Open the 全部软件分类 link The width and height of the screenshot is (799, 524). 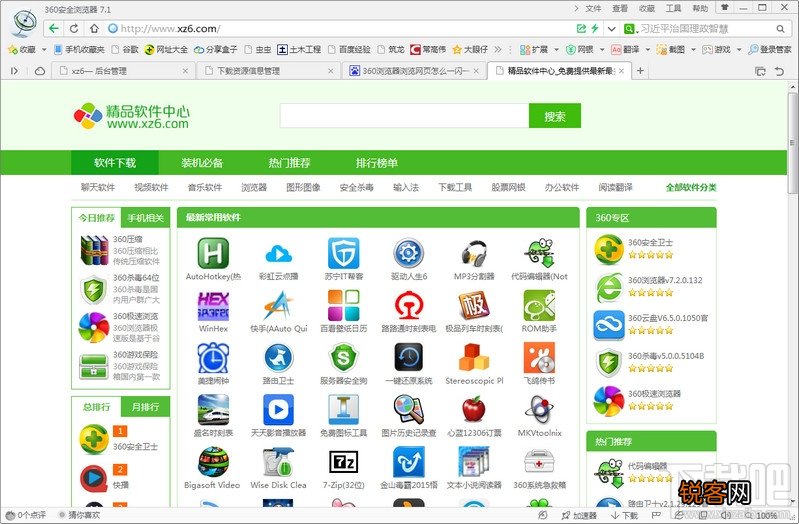click(691, 188)
